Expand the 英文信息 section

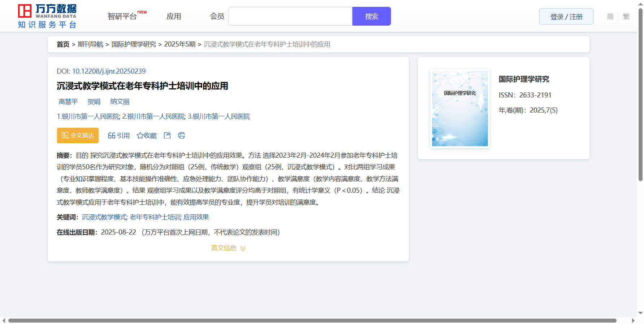pos(228,248)
